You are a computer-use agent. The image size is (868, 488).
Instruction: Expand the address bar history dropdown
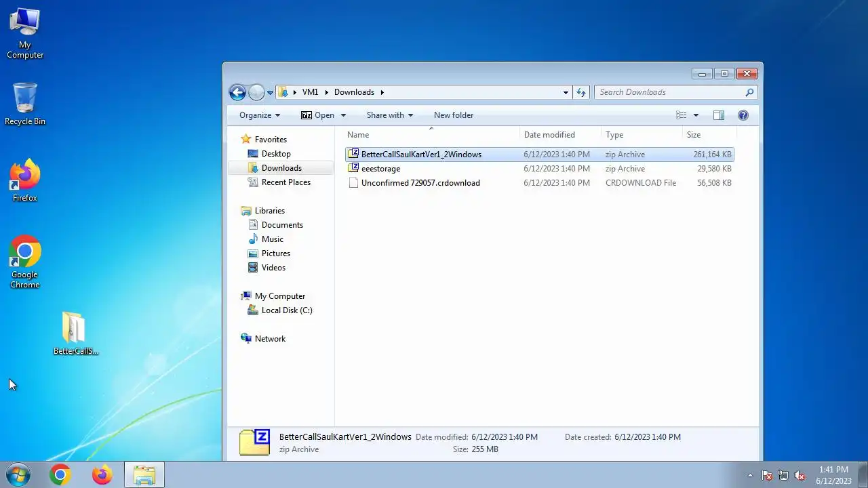(x=566, y=92)
